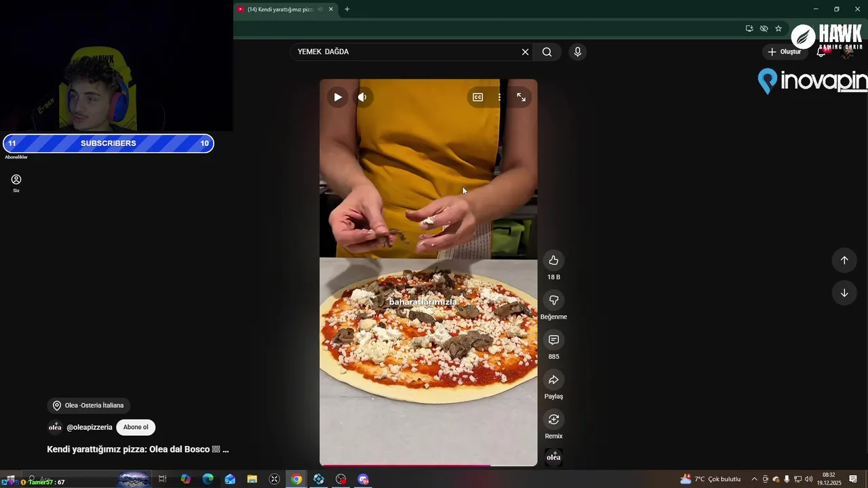Open the Abonelikler subscriptions sidebar item

tap(16, 157)
